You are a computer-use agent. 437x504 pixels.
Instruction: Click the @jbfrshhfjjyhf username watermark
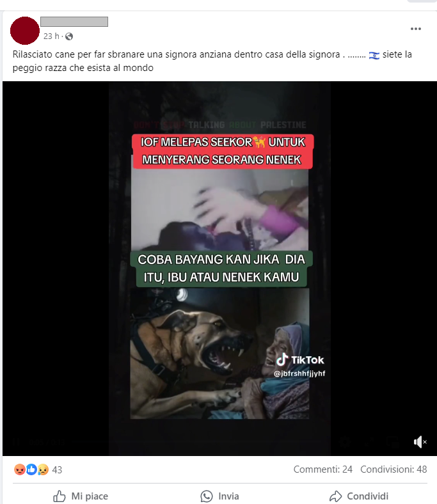[299, 374]
